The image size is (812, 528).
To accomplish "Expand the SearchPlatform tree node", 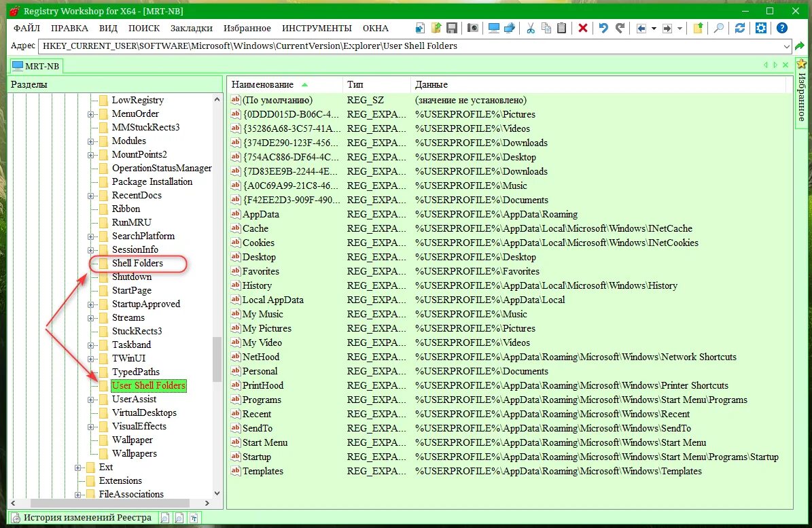I will click(x=90, y=236).
